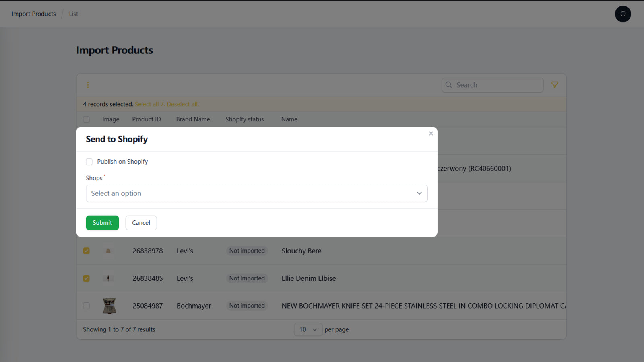Click the Select all 7 link
The height and width of the screenshot is (362, 644).
coord(149,104)
